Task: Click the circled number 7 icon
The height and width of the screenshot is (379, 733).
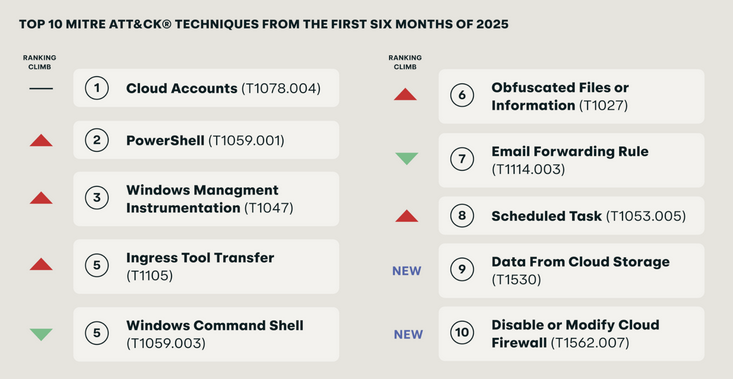Action: (462, 159)
